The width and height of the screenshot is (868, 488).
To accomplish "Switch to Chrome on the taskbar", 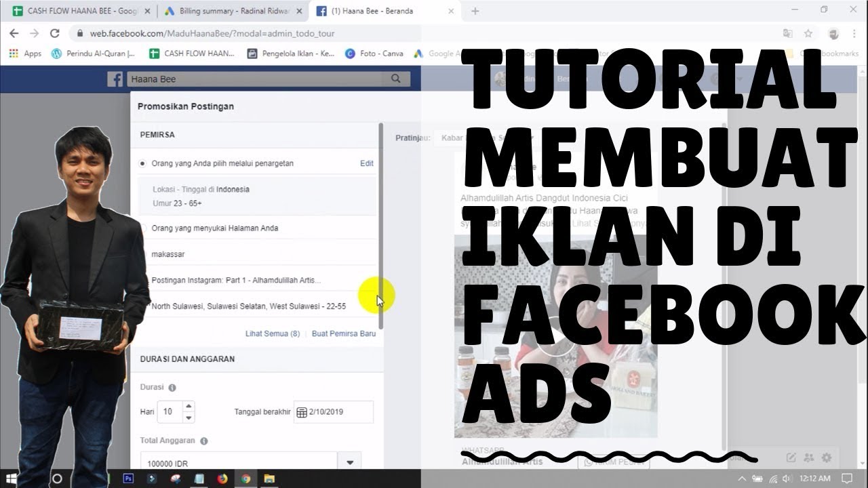I will coord(245,479).
